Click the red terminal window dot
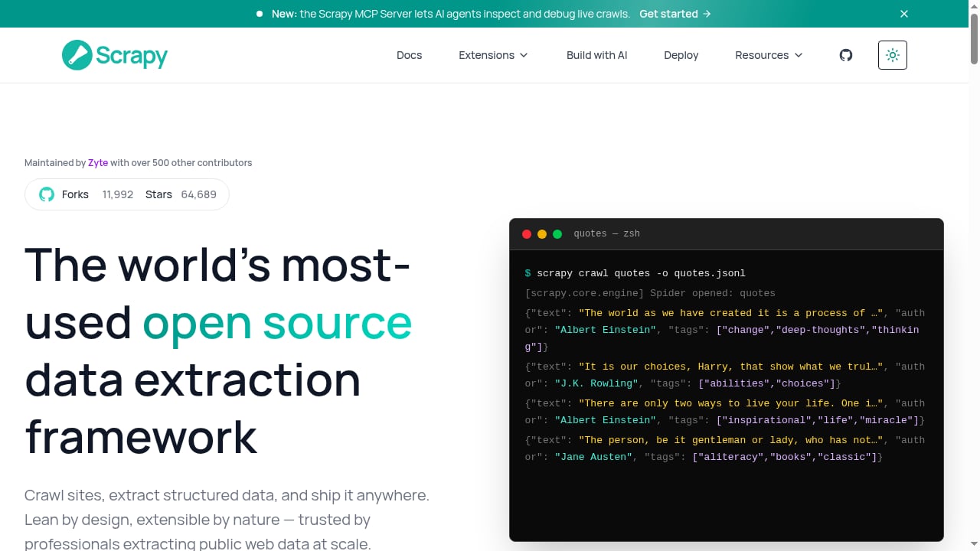 527,234
